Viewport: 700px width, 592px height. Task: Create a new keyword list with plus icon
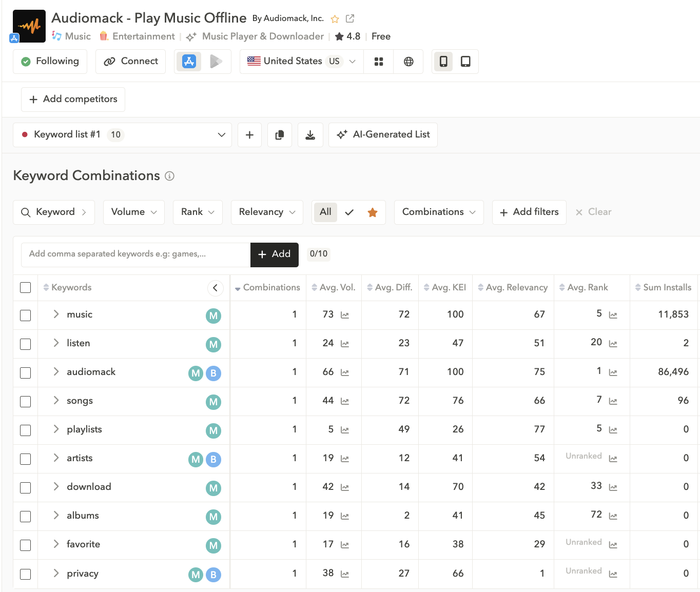(x=250, y=135)
